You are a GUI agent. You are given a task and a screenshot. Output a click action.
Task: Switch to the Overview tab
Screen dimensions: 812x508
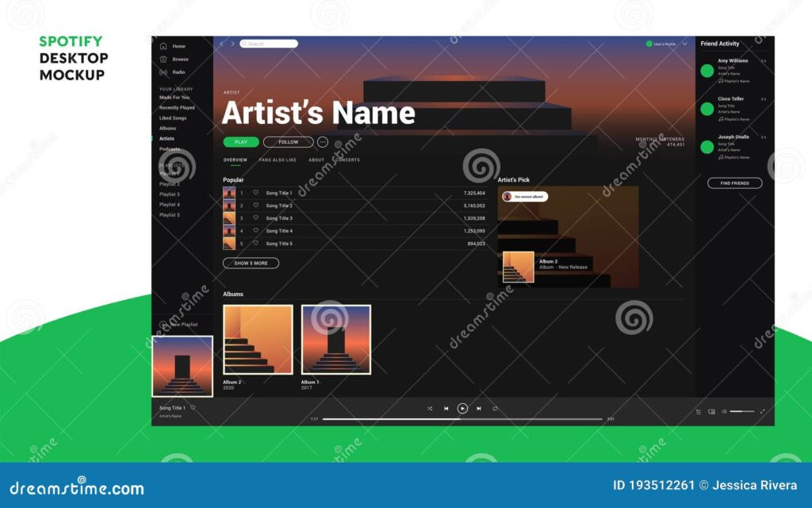click(x=235, y=160)
